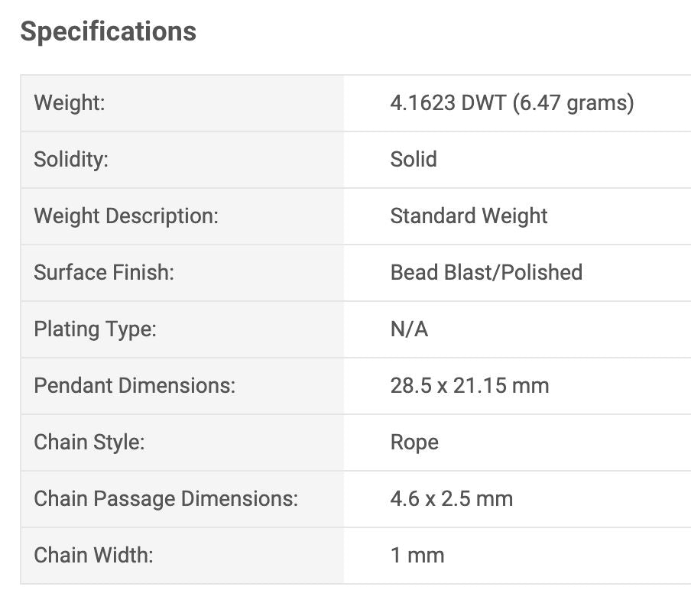The width and height of the screenshot is (691, 616).
Task: Select the 1 mm chain width value
Action: tap(417, 555)
